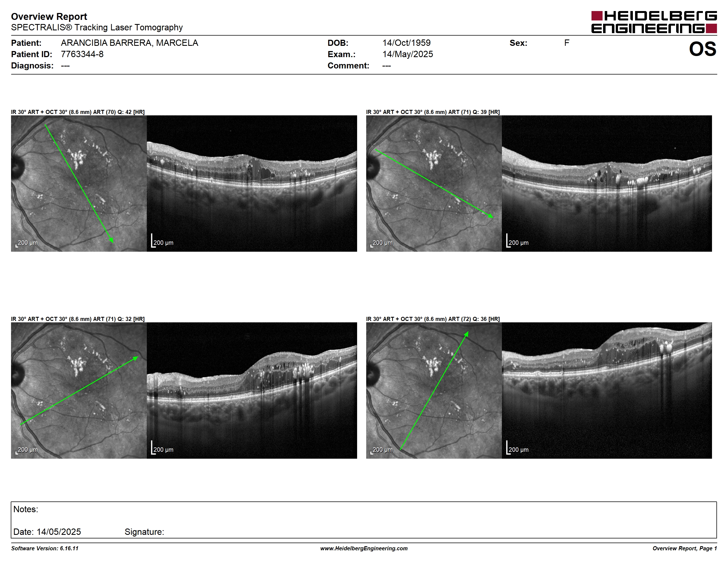Click the patient name ARANCIBIA BARRERA, MARCELA
This screenshot has width=728, height=563.
[129, 43]
